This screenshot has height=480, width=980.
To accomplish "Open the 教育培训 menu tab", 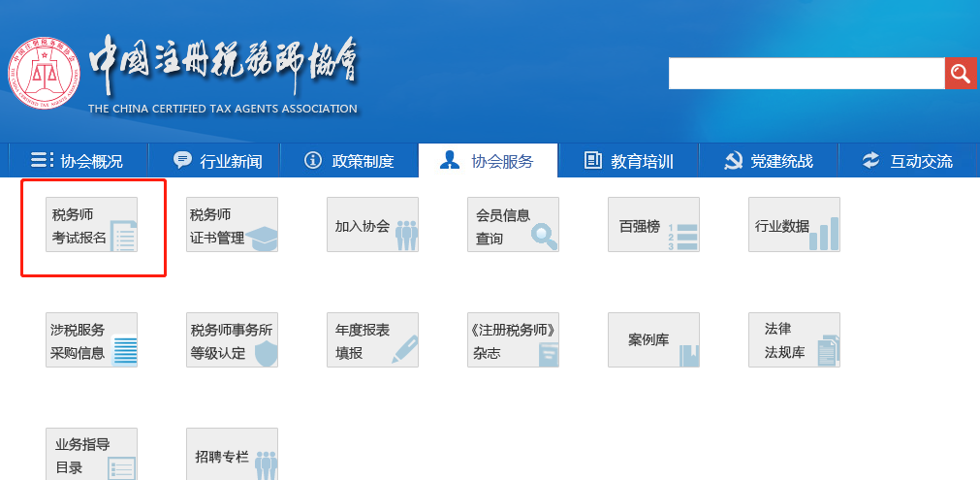I will pos(628,161).
